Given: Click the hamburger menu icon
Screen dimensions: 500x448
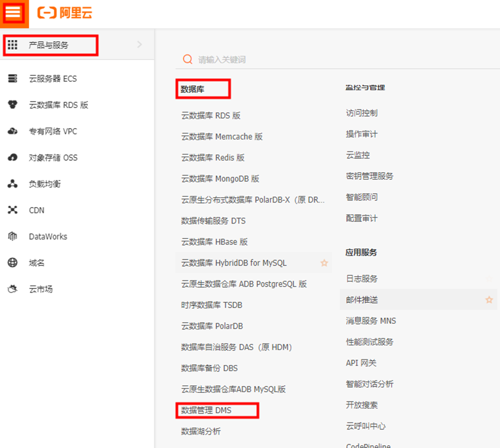Looking at the screenshot, I should [x=13, y=13].
